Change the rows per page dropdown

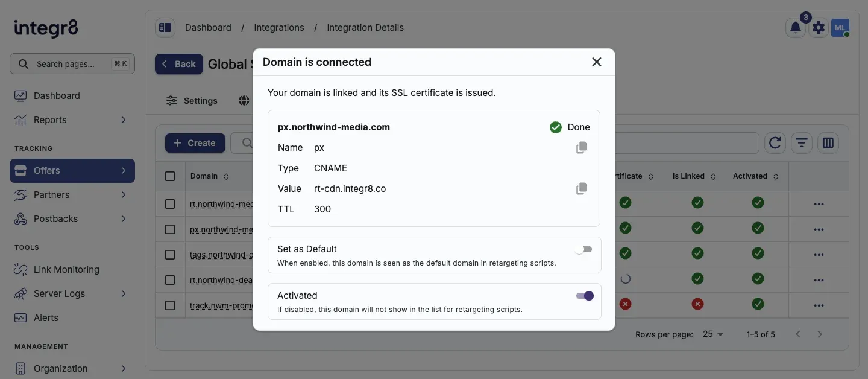click(x=713, y=334)
